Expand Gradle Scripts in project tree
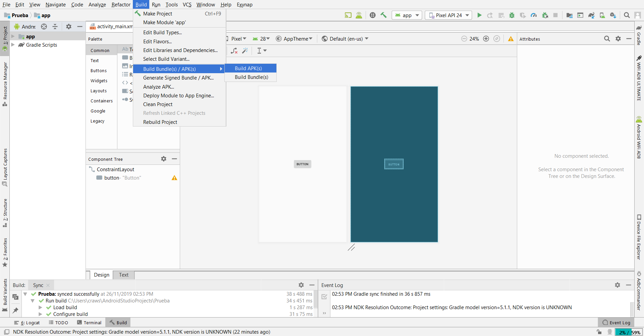 [x=13, y=45]
